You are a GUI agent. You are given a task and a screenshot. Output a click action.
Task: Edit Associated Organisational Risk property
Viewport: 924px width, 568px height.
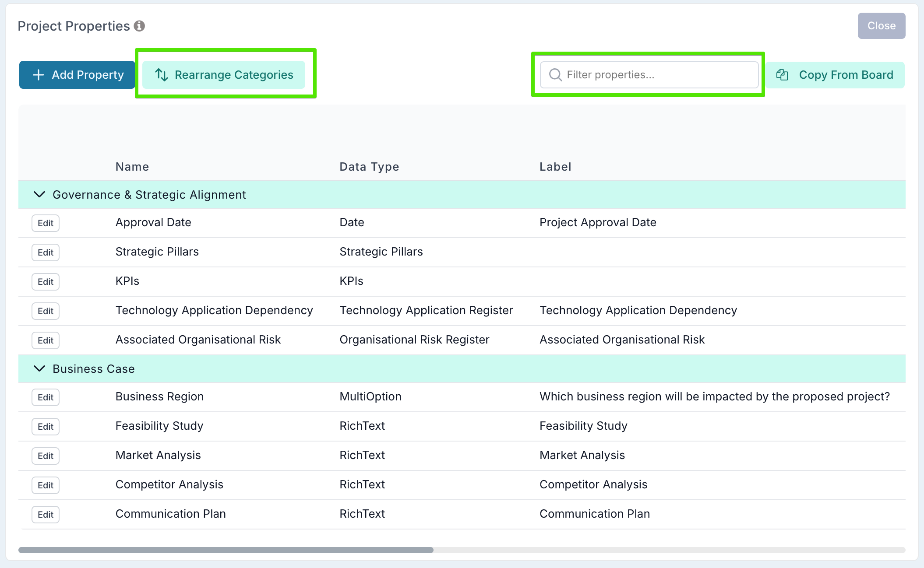pos(46,340)
